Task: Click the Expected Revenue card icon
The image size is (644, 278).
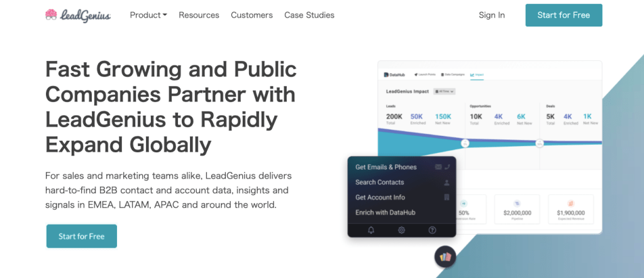Action: coord(571,203)
